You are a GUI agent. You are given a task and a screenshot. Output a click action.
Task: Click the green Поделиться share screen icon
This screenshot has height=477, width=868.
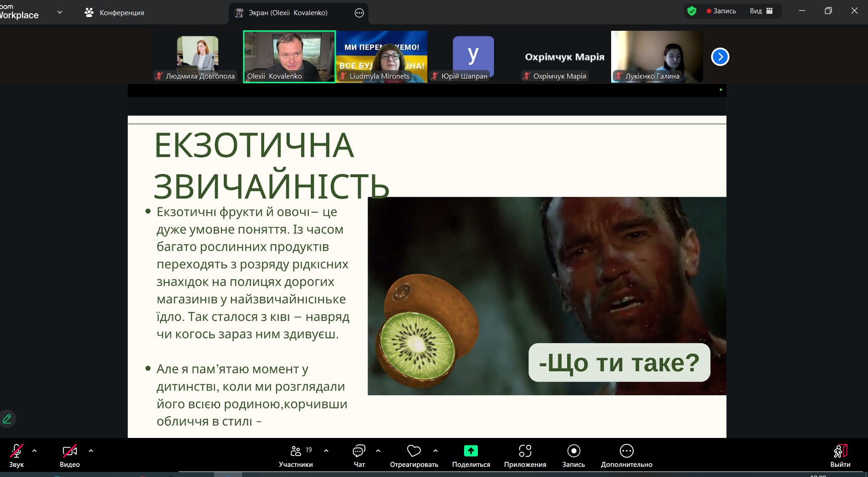click(x=471, y=451)
